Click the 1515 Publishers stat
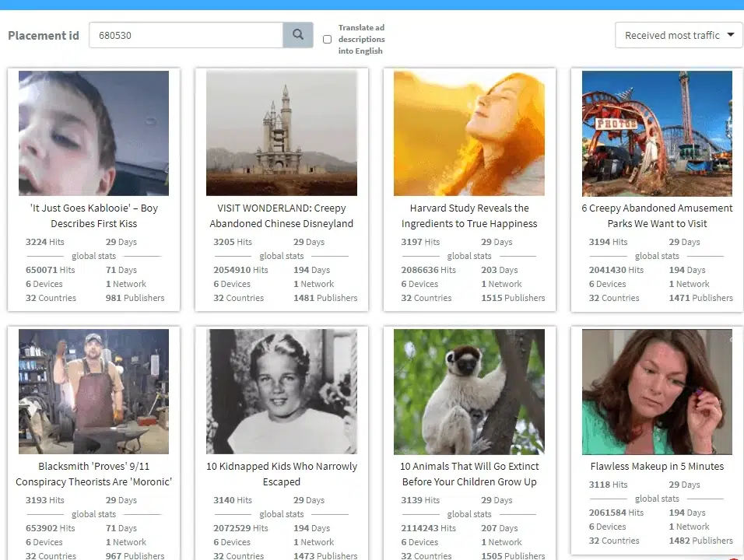This screenshot has width=744, height=560. pos(513,298)
